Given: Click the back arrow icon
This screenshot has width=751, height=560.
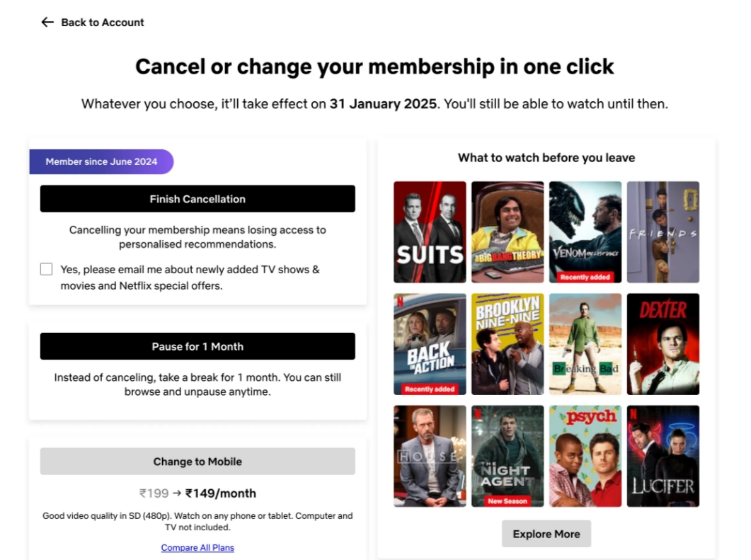Looking at the screenshot, I should (x=47, y=22).
